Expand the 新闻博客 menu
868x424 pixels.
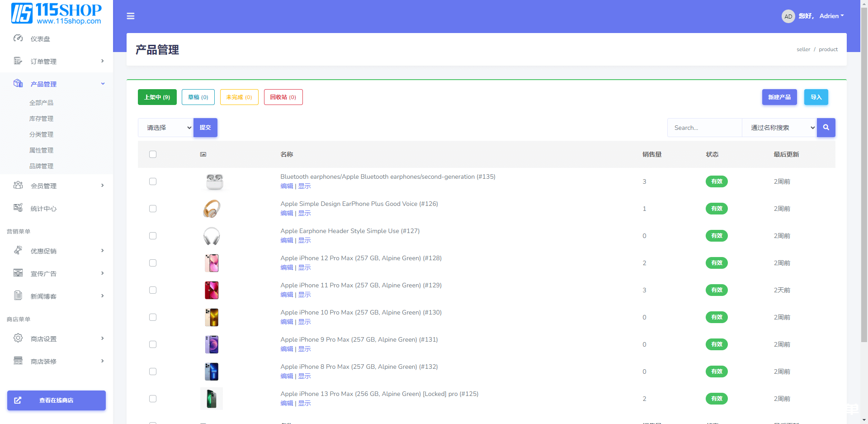coord(57,296)
